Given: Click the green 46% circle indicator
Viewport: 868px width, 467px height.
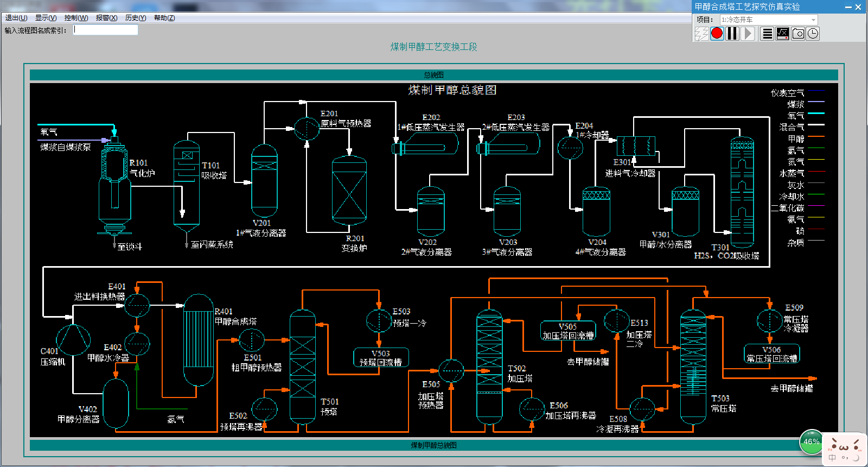Looking at the screenshot, I should point(811,441).
